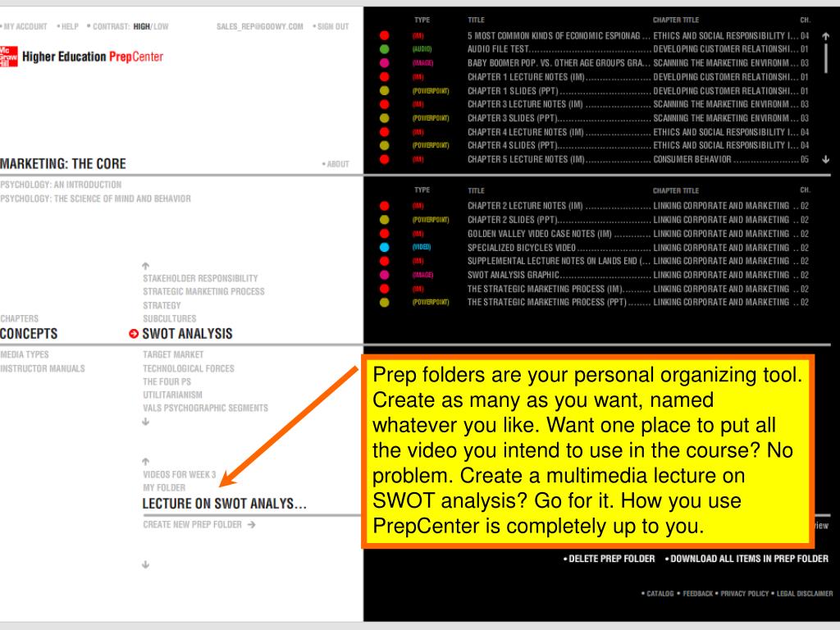
Task: Click magenta dot beside SWOT Analysis Graphic
Action: 384,275
